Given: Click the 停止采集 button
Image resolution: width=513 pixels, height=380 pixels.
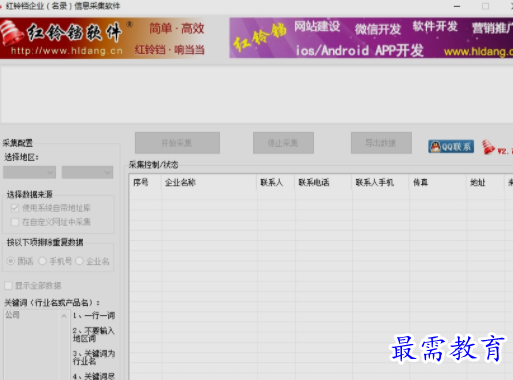Looking at the screenshot, I should (283, 143).
